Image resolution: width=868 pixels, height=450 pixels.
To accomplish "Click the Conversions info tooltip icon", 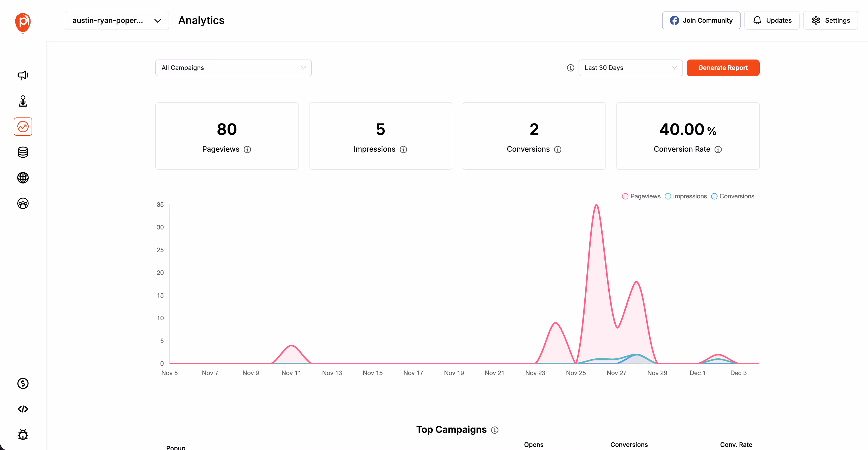I will point(558,149).
